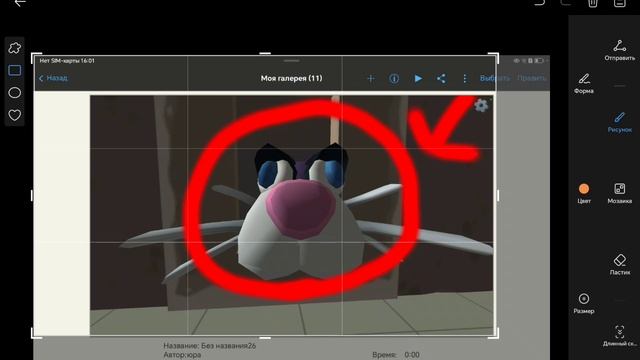The image size is (640, 360).
Task: Delete the screenshot with the trash icon
Action: 593,3
